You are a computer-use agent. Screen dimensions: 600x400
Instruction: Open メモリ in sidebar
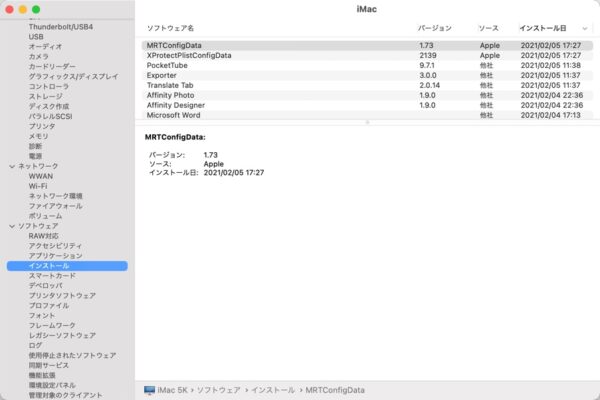pos(38,136)
